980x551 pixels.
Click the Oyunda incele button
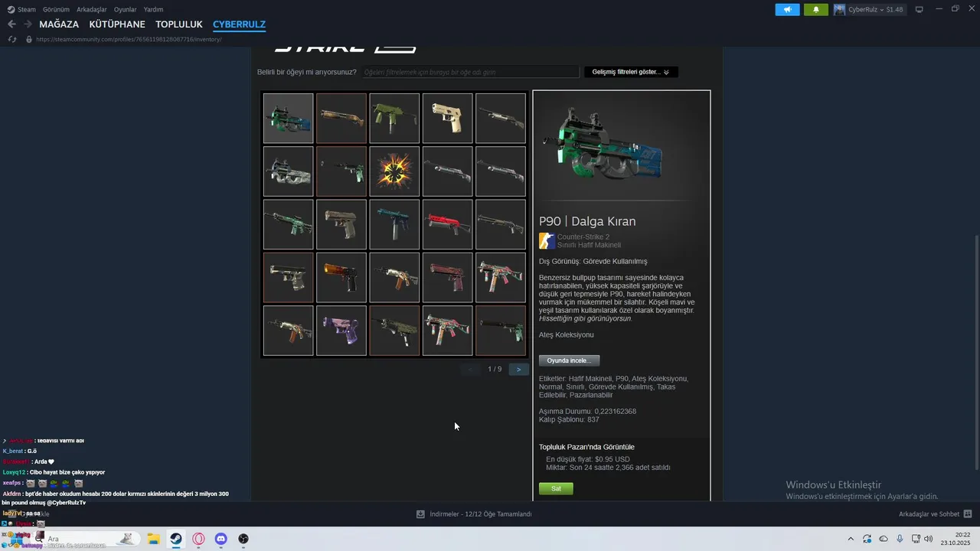coord(569,360)
